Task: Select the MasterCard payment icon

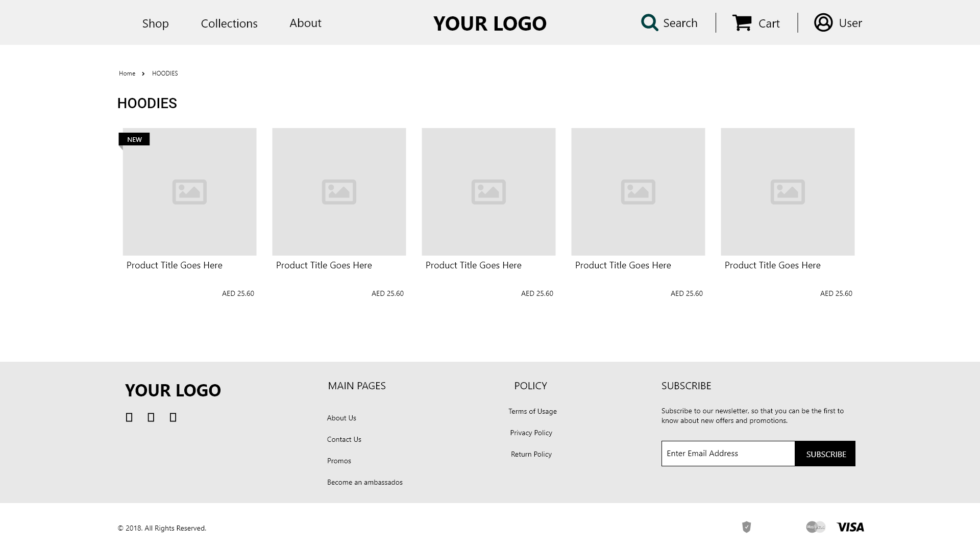Action: (x=816, y=527)
